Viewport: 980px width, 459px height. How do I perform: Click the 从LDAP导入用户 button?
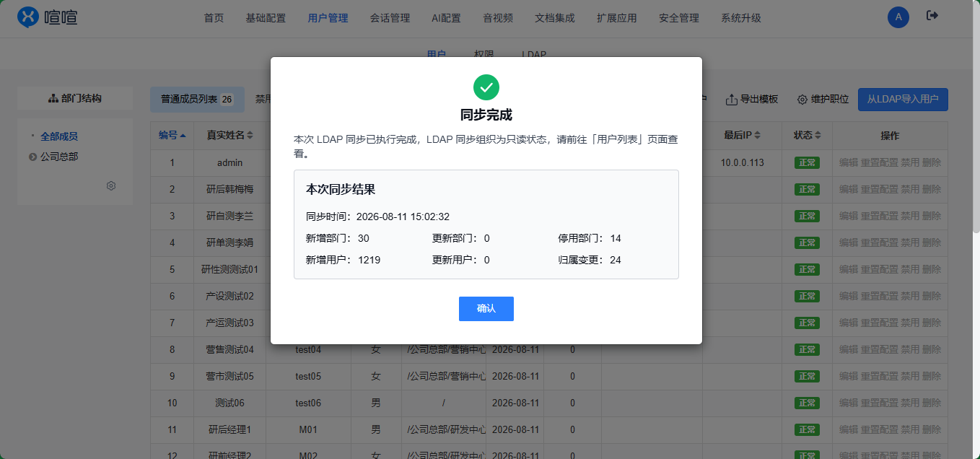[903, 99]
